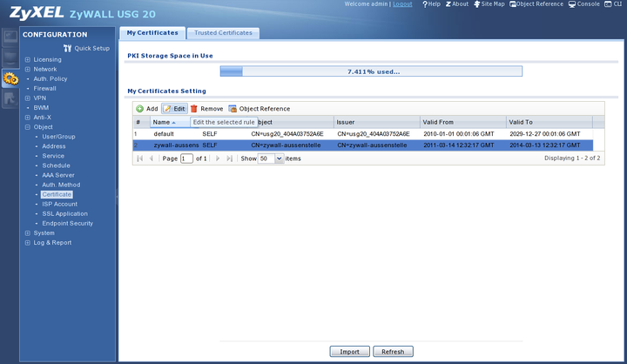Open Auth. Policy in the menu

pyautogui.click(x=51, y=78)
